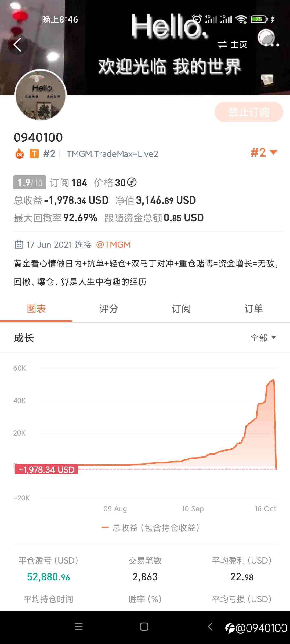
Task: Select the 订阅 tab
Action: pyautogui.click(x=181, y=309)
